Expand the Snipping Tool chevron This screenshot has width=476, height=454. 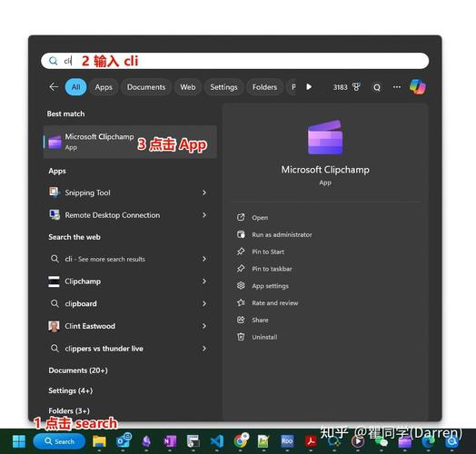(204, 192)
